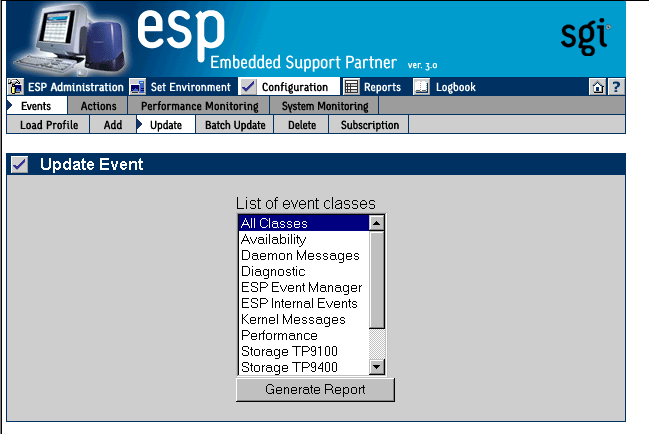
Task: Click the event list scroll down arrow
Action: (x=377, y=367)
